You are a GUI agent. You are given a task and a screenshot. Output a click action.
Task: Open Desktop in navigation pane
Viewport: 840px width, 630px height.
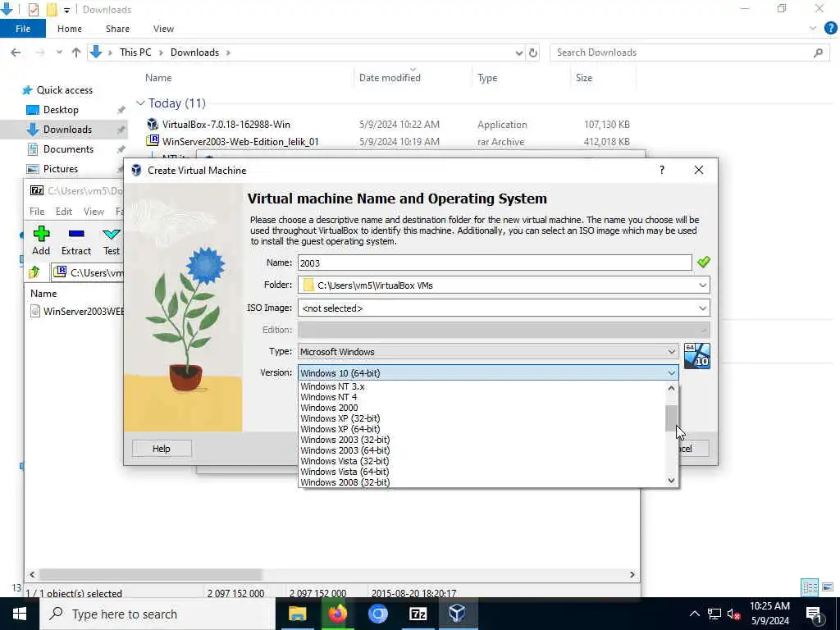[x=61, y=110]
